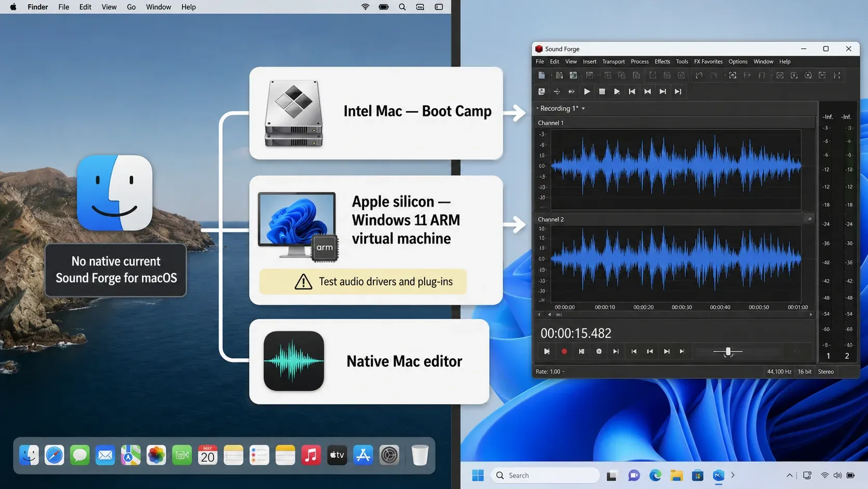Viewport: 868px width, 489px height.
Task: Expand taskbar overflow chevron beside pinned apps
Action: [733, 475]
